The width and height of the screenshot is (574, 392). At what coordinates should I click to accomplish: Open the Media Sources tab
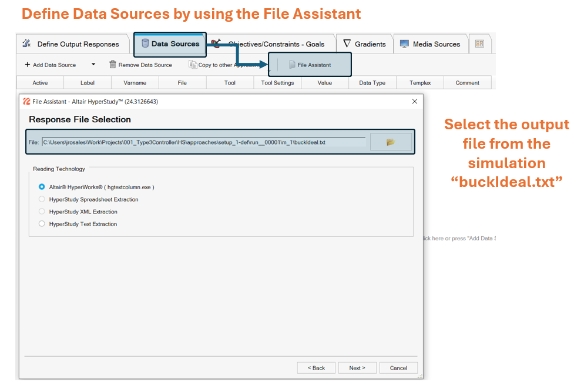431,44
